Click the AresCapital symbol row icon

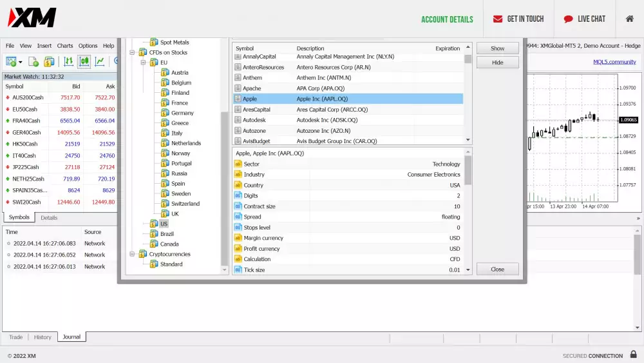click(x=238, y=110)
